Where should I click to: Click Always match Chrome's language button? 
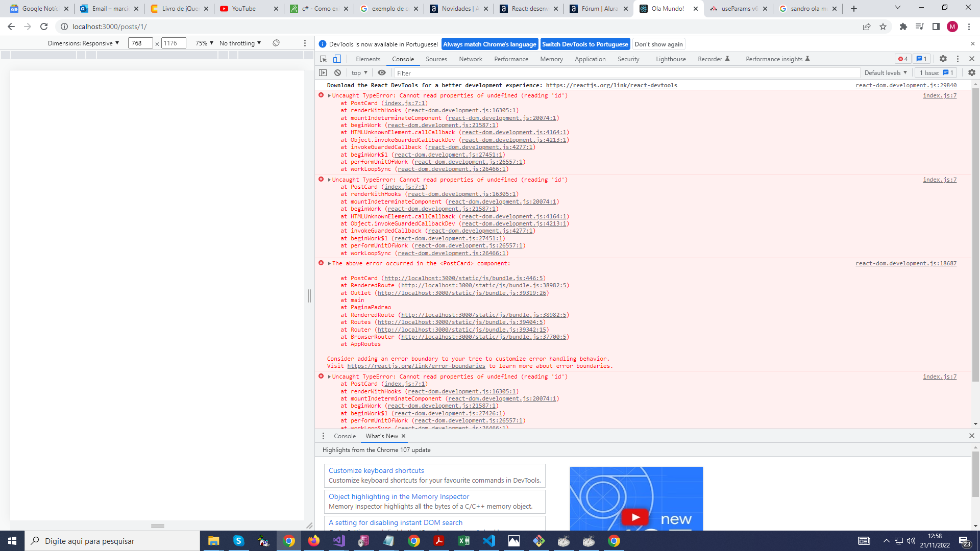[x=489, y=44]
